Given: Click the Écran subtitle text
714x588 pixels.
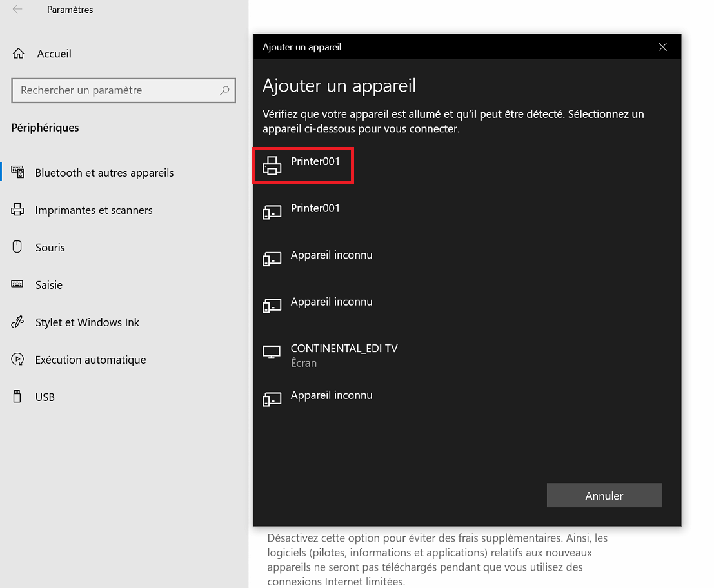Looking at the screenshot, I should pos(304,363).
